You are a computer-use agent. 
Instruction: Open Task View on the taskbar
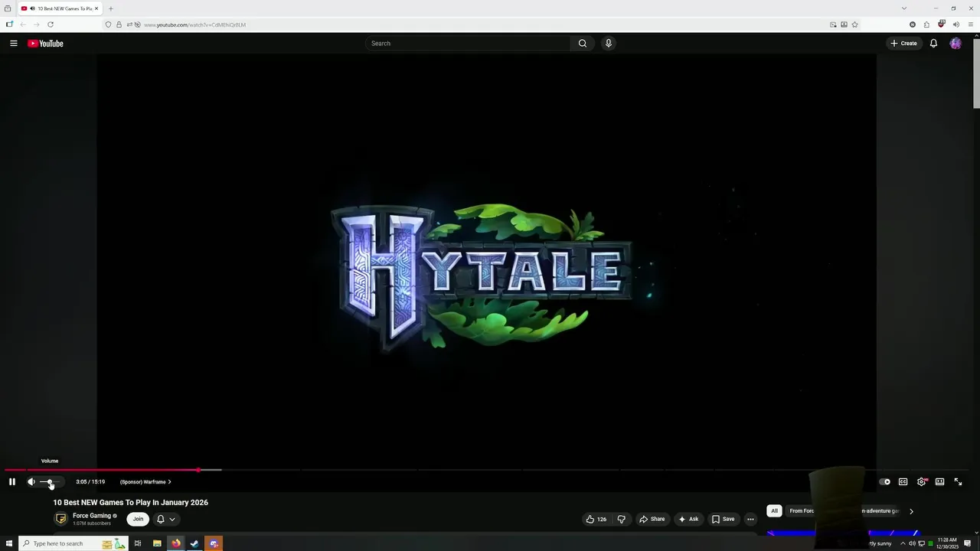(138, 543)
